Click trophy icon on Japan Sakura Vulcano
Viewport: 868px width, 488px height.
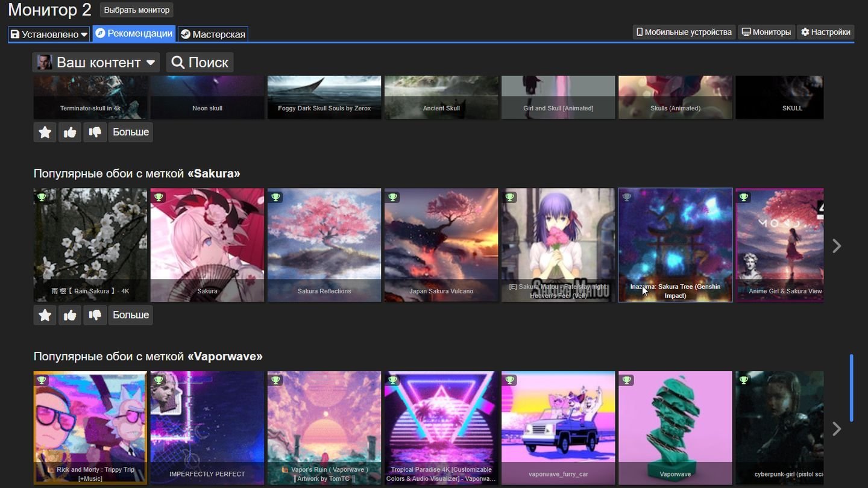(392, 197)
